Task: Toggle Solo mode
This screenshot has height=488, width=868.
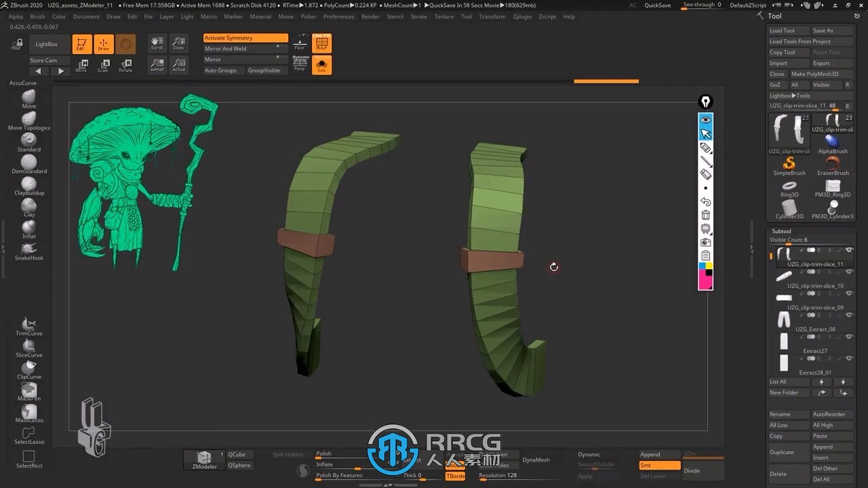Action: (321, 65)
